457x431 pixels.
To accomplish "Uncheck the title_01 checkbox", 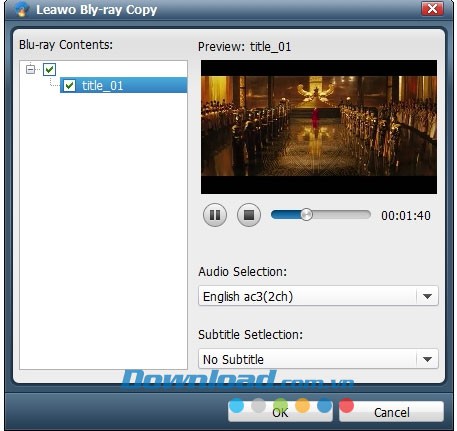I will (x=69, y=85).
